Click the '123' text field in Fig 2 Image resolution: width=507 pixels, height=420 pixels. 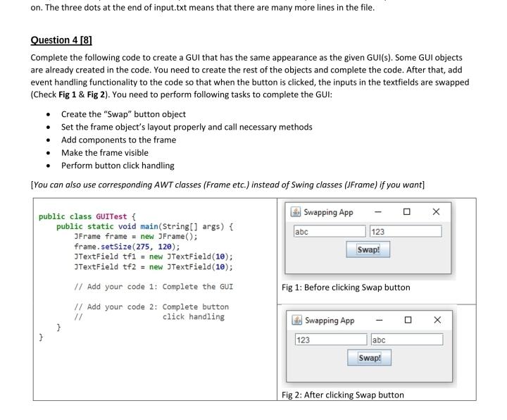(331, 340)
